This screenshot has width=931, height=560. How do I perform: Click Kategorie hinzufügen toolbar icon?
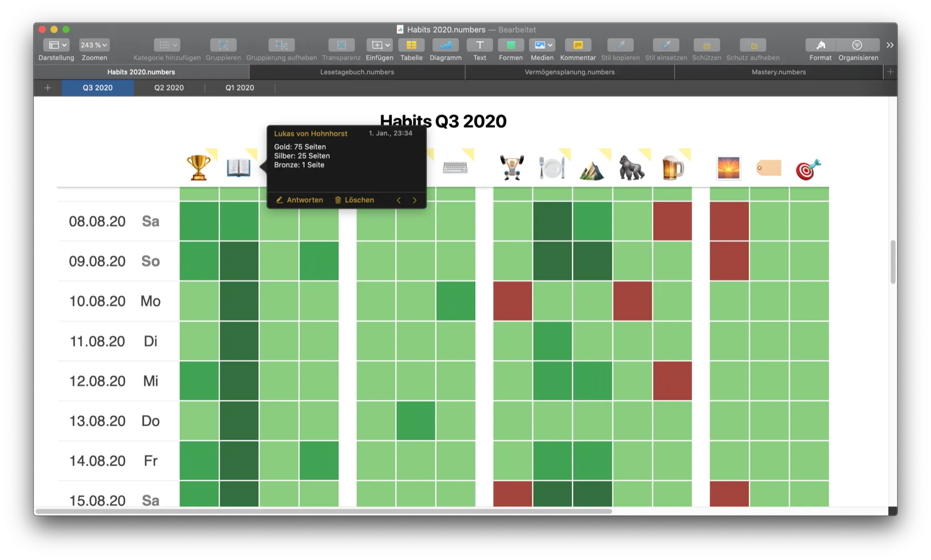167,45
